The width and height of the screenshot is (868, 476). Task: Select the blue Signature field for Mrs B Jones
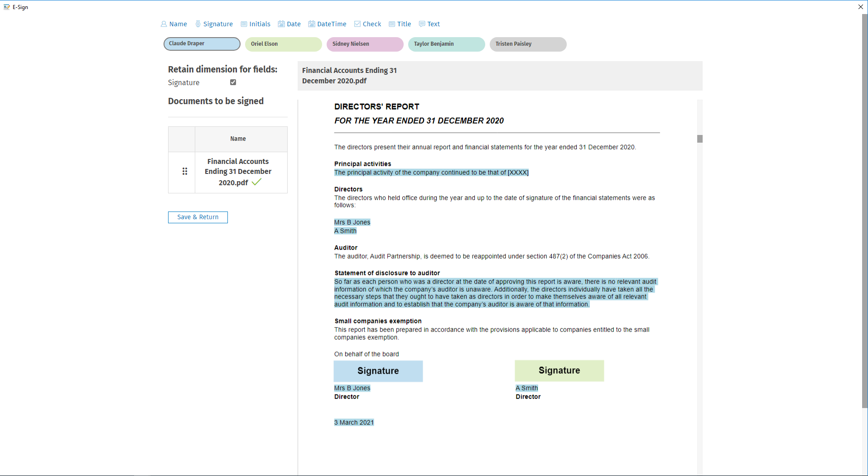coord(378,371)
